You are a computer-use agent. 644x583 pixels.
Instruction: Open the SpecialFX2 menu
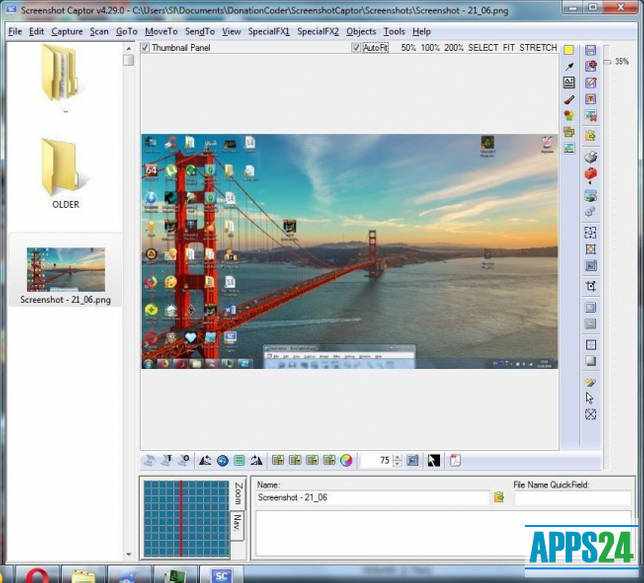pos(318,32)
